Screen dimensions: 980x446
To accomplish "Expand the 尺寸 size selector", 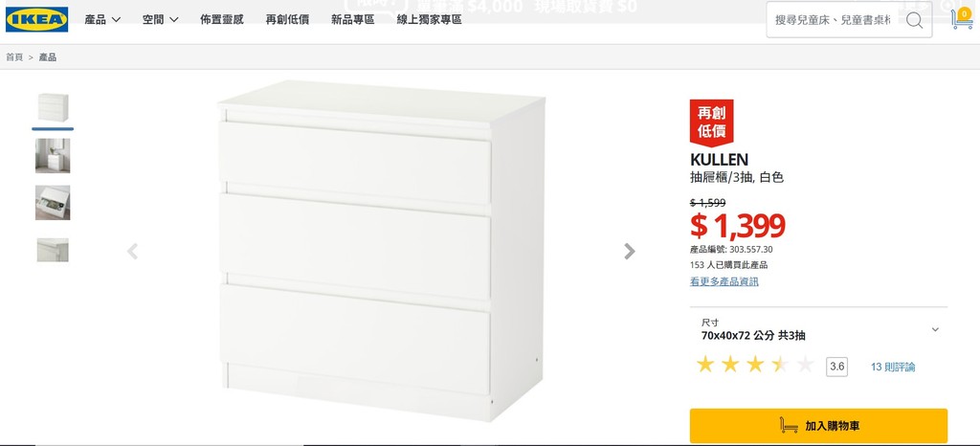I will (819, 329).
